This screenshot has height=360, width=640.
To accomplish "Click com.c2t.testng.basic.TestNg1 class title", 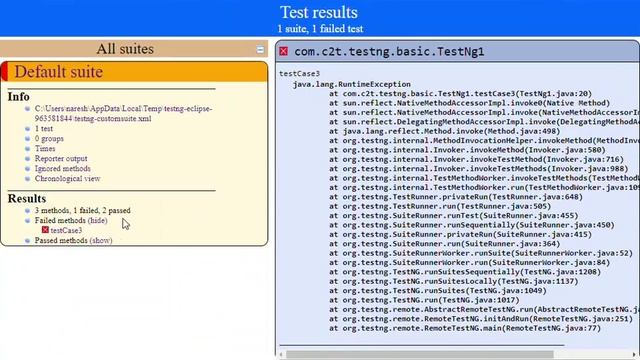I will pos(389,51).
